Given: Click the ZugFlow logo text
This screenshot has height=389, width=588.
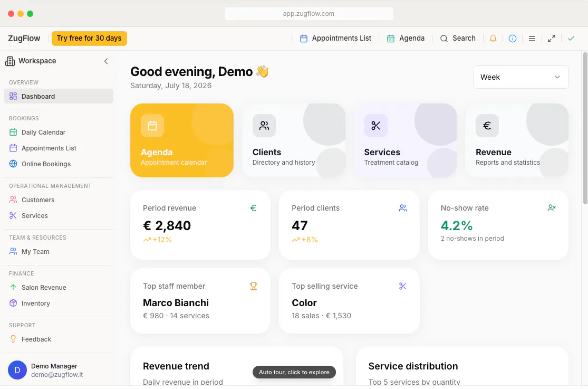Looking at the screenshot, I should tap(24, 39).
